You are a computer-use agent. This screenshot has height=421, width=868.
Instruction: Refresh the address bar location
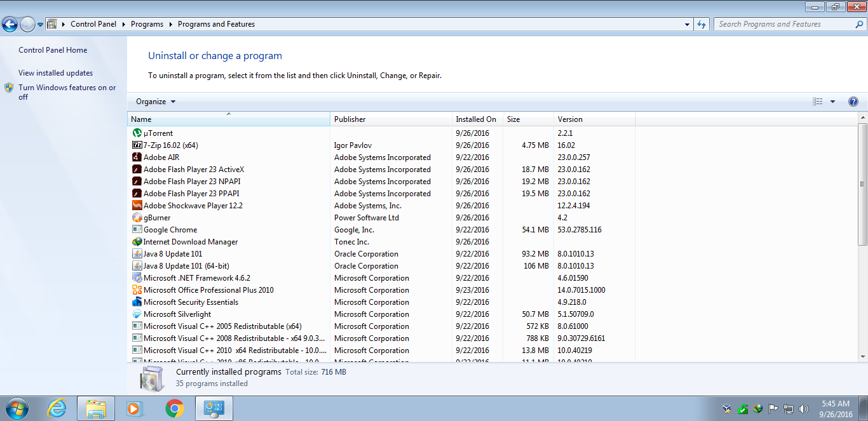702,24
